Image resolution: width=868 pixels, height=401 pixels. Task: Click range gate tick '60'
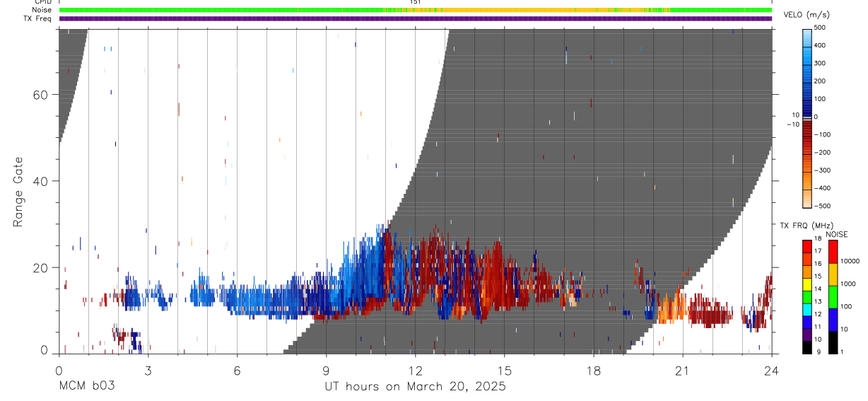pos(41,95)
